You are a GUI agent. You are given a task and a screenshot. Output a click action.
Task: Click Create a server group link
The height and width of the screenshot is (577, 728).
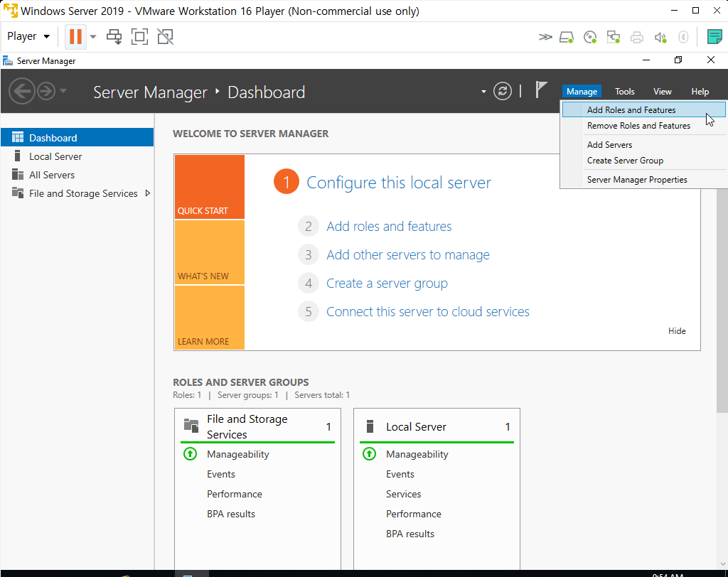coord(387,283)
